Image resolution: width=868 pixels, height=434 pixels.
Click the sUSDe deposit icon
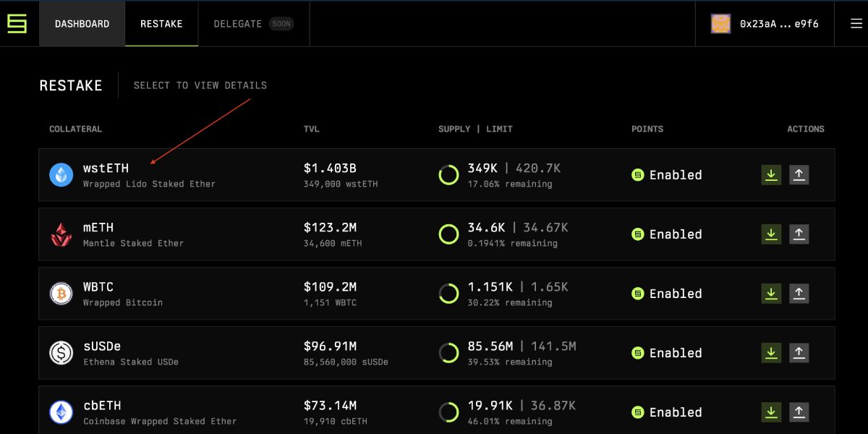coord(771,352)
